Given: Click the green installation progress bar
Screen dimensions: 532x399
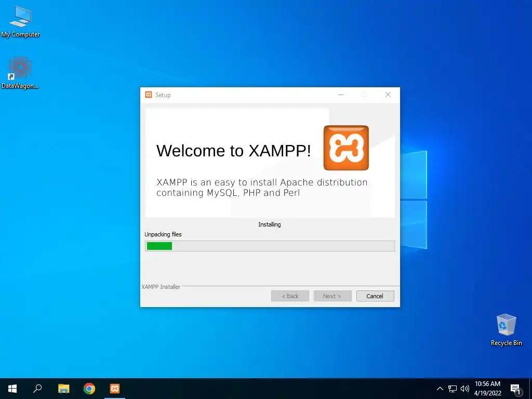Looking at the screenshot, I should 270,246.
